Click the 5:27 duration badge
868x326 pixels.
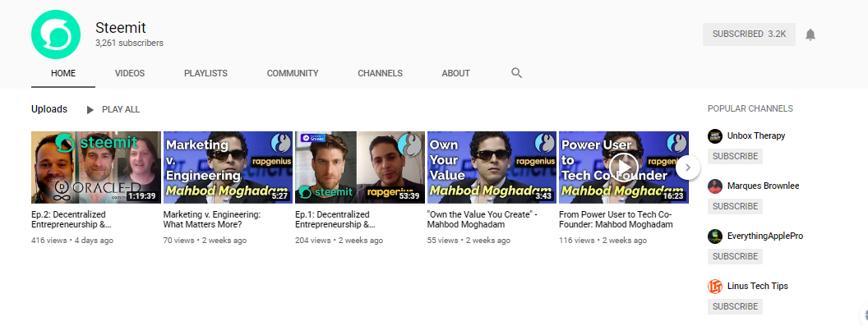[280, 196]
